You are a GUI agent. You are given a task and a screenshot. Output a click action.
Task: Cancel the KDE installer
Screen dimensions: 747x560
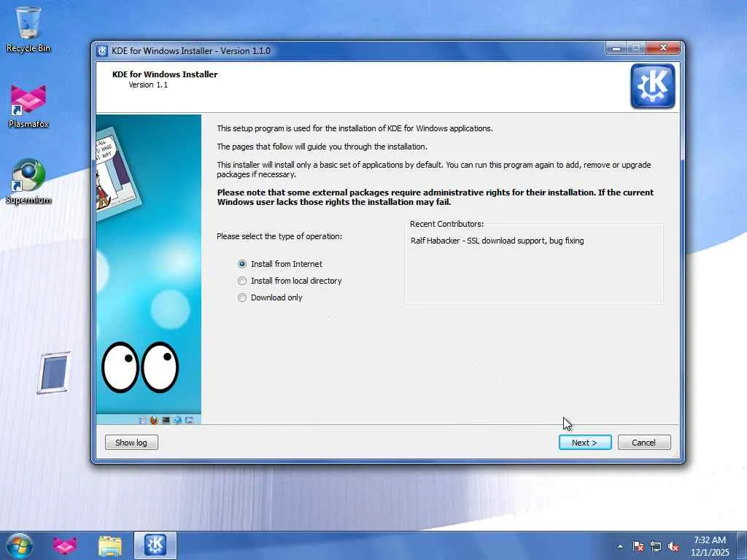(644, 443)
